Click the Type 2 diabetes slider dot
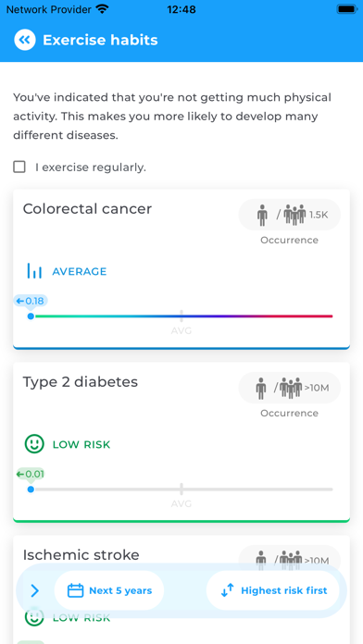363x644 pixels. click(31, 489)
